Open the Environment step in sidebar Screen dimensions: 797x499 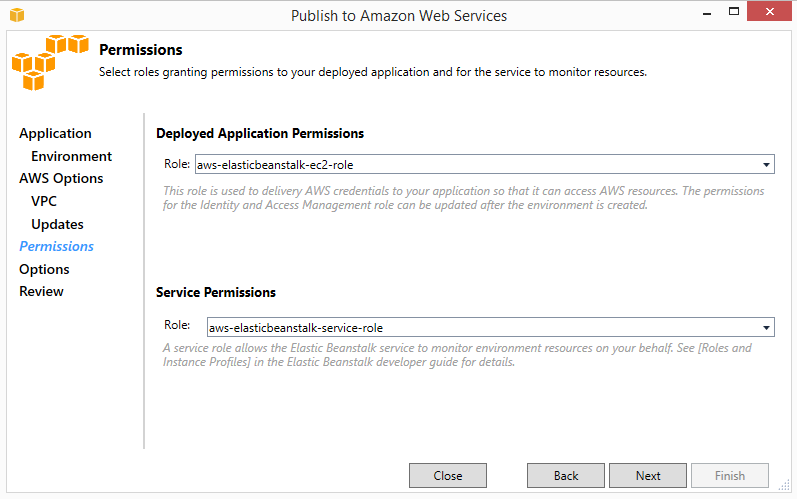pyautogui.click(x=71, y=157)
